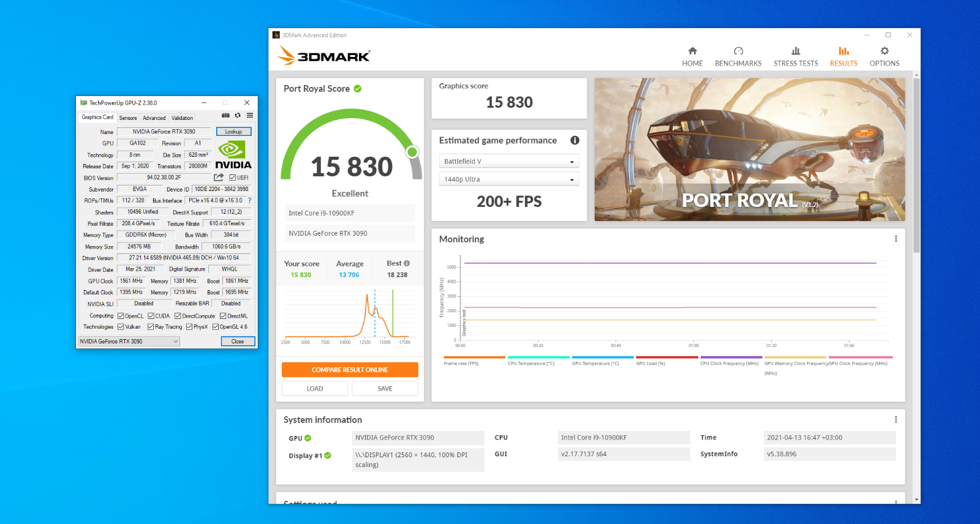This screenshot has width=980, height=524.
Task: Click the GPU-Z refresh icon
Action: click(238, 115)
